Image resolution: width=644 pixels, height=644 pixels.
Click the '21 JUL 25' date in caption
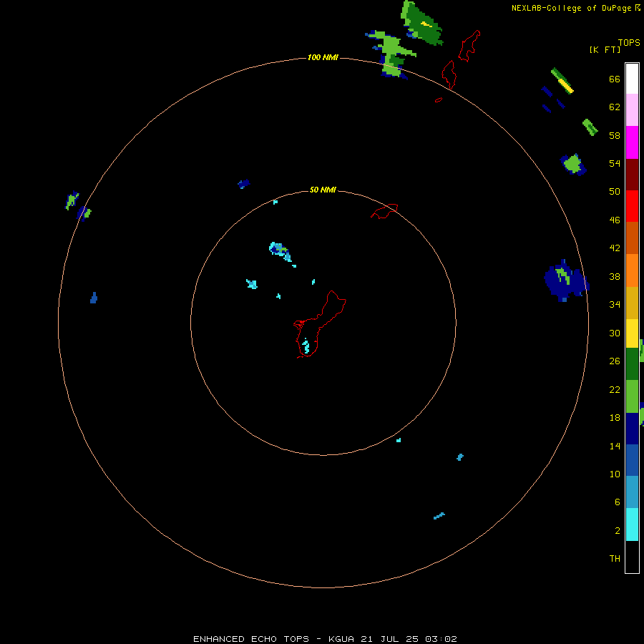(x=389, y=639)
